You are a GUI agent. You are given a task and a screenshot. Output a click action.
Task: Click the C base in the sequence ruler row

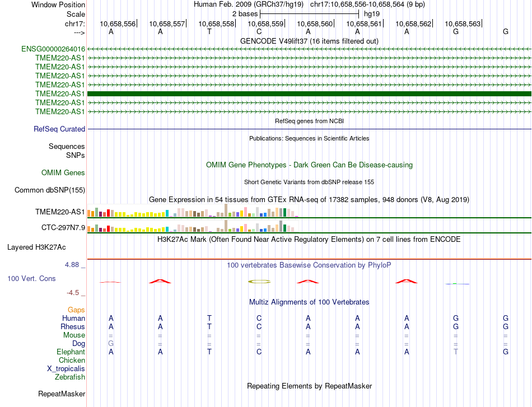point(259,31)
